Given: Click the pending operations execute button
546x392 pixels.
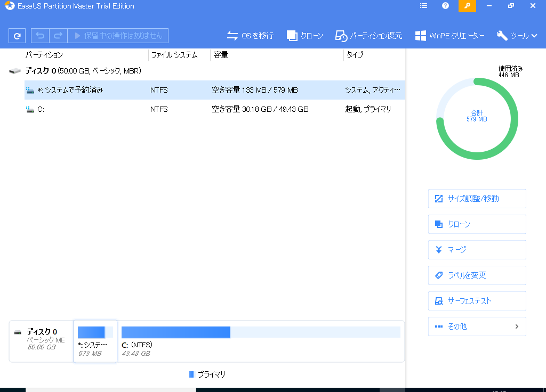Looking at the screenshot, I should point(118,36).
